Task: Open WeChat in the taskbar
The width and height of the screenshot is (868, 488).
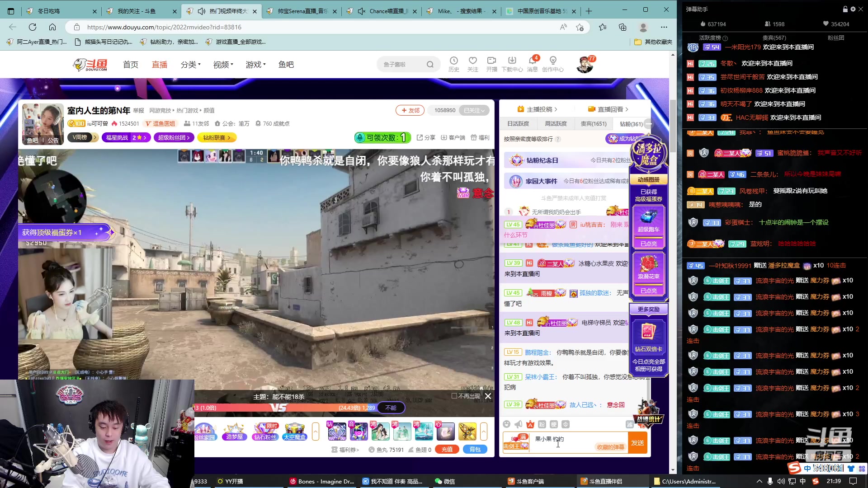Action: pos(445,481)
